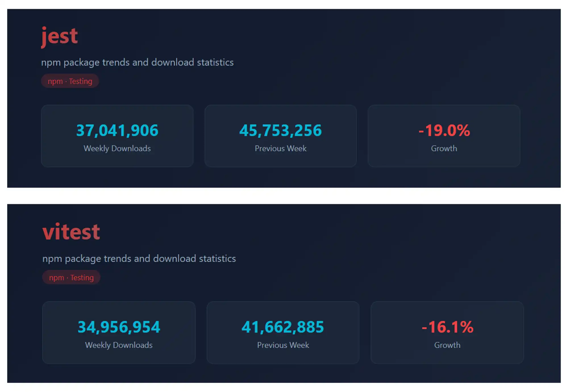Click the Weekly Downloads label under vitest
The image size is (568, 392).
119,345
